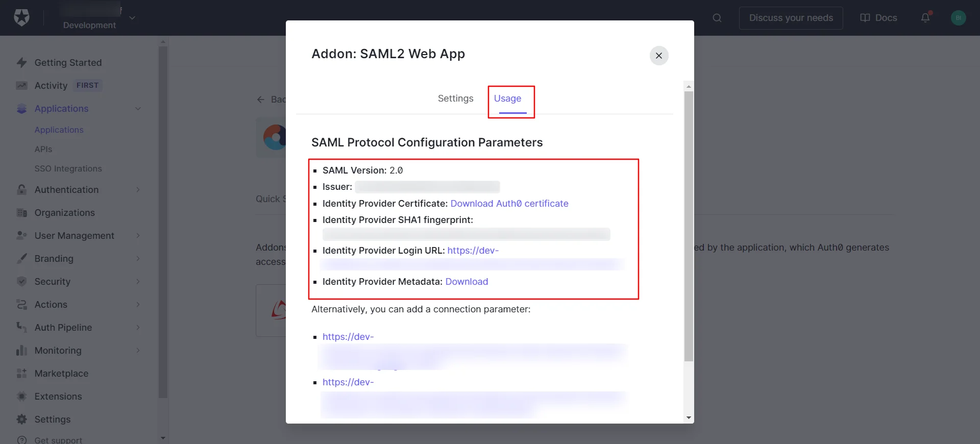The width and height of the screenshot is (980, 444).
Task: Click the Settings gear icon in sidebar
Action: [x=21, y=420]
